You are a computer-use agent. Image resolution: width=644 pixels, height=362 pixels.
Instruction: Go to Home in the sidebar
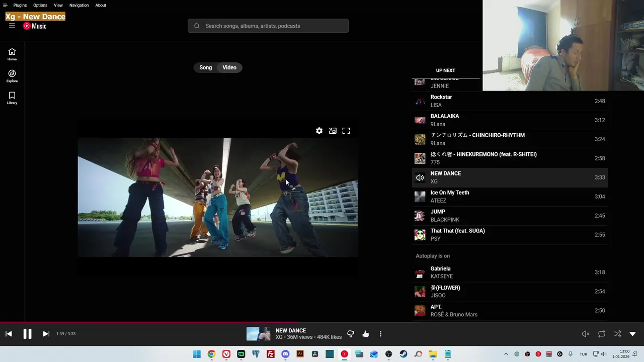(x=12, y=54)
